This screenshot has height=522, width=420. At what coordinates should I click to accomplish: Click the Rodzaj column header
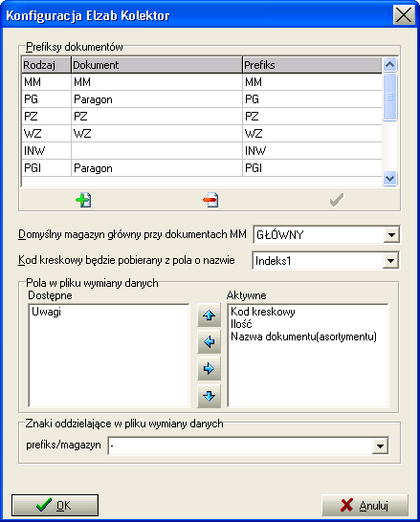point(46,65)
